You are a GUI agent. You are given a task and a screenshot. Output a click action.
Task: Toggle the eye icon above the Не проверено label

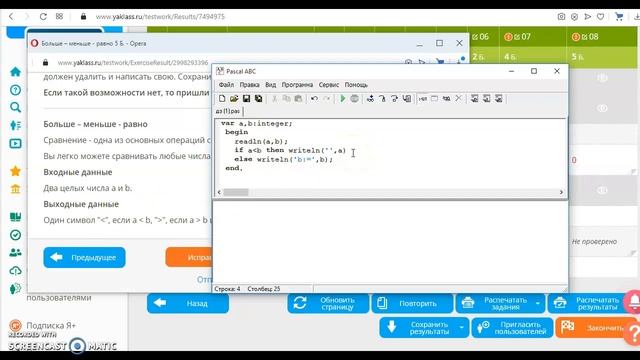(602, 191)
